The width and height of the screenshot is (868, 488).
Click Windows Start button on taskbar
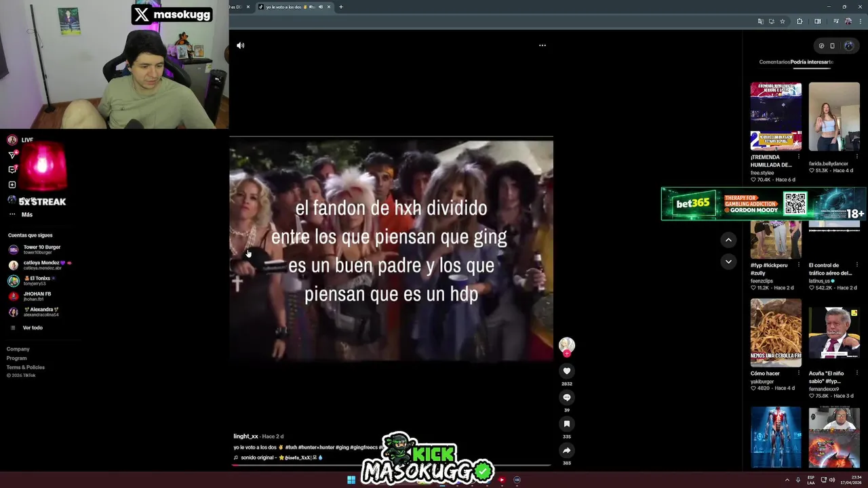pyautogui.click(x=351, y=480)
